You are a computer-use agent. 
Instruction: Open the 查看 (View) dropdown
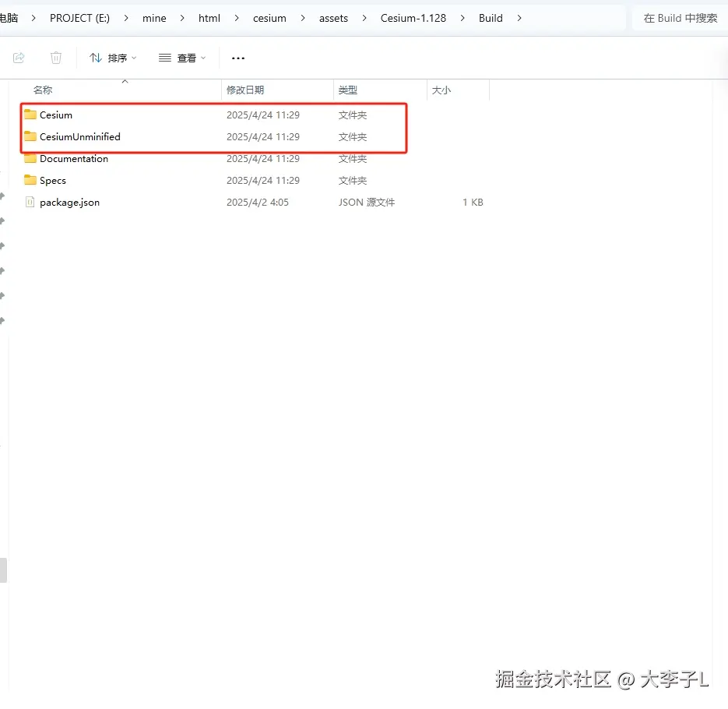pos(181,57)
